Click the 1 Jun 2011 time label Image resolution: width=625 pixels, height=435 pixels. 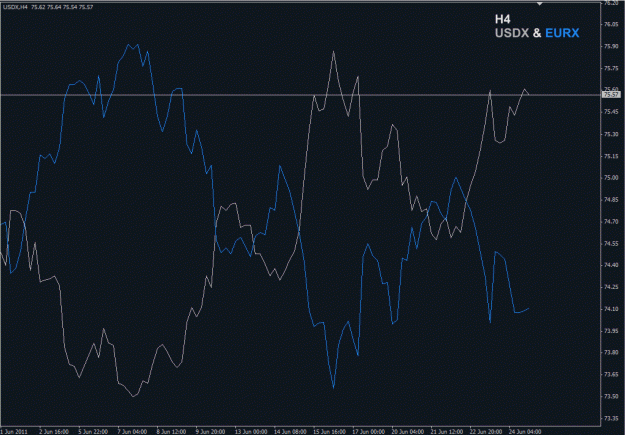[12, 431]
